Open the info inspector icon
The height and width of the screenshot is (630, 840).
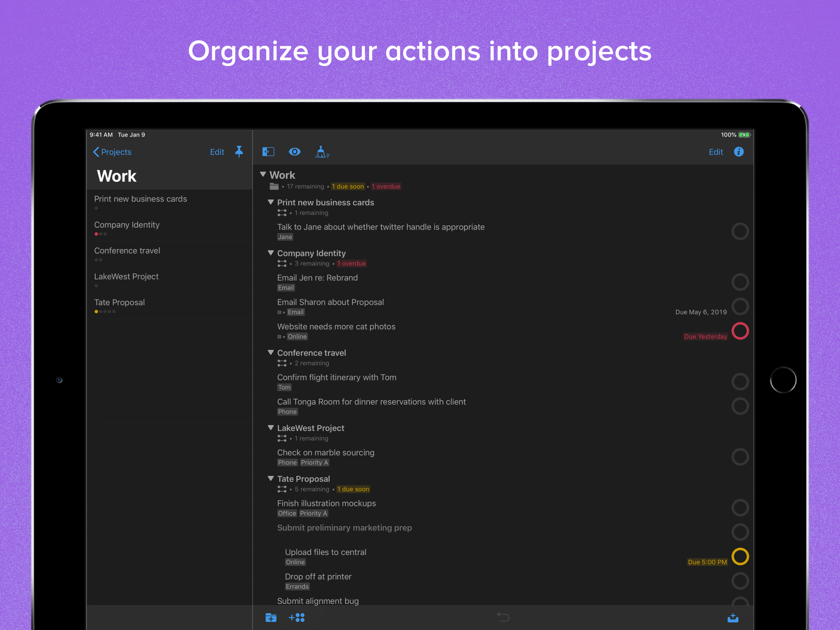739,152
